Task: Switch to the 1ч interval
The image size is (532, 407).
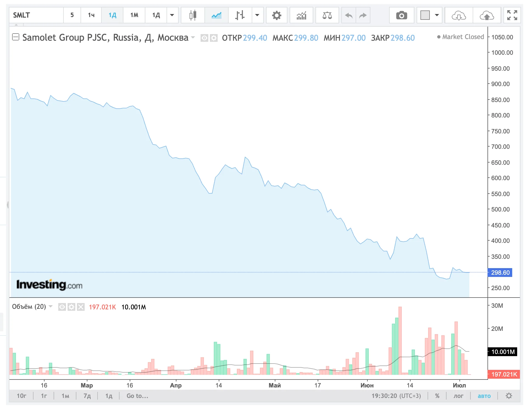Action: [91, 15]
